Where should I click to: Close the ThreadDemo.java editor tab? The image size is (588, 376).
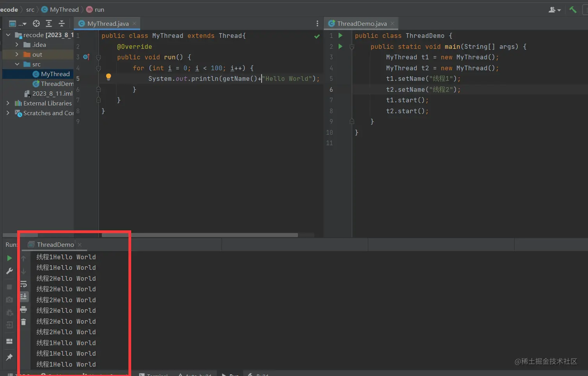(392, 23)
